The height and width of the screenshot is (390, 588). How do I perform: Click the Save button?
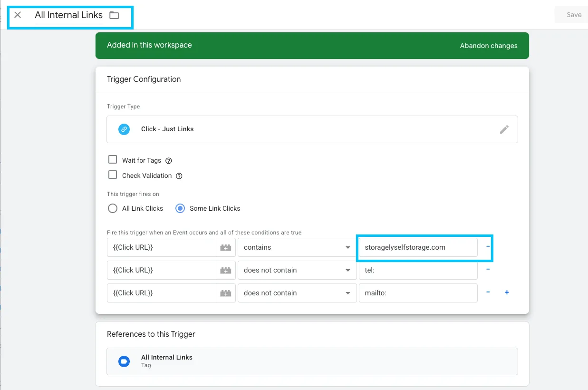click(574, 15)
